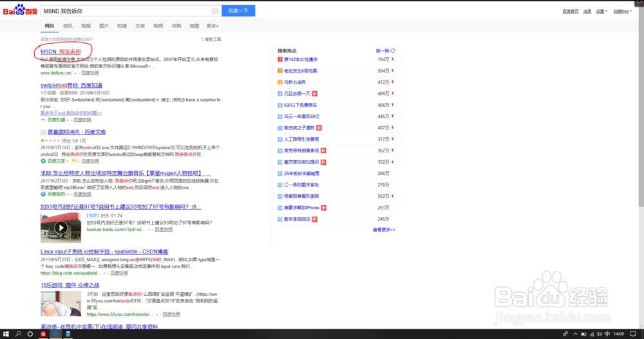Open the Linux input子系统 CSDN博客 result
The width and height of the screenshot is (644, 339).
[104, 252]
